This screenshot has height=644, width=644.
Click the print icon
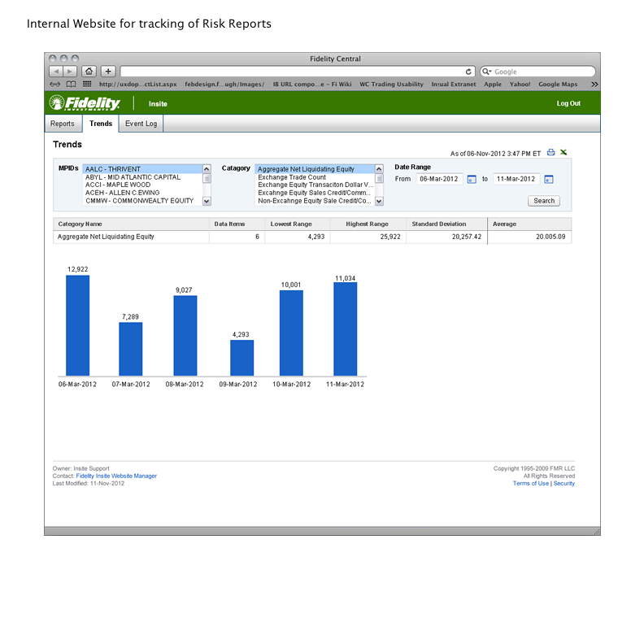coord(550,152)
